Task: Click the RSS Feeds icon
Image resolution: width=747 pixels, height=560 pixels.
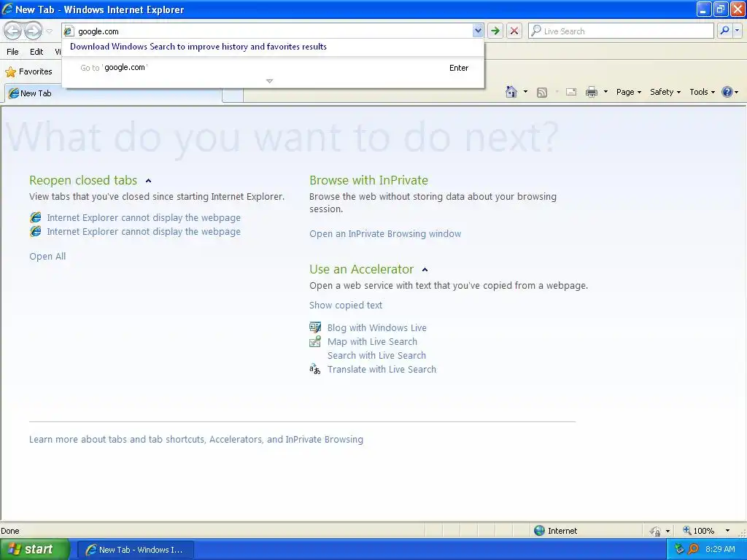Action: coord(542,93)
